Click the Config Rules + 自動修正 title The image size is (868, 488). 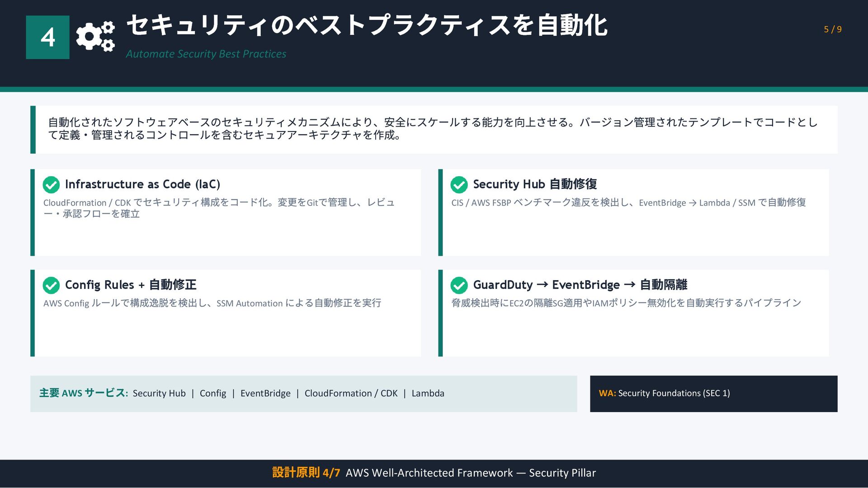131,285
